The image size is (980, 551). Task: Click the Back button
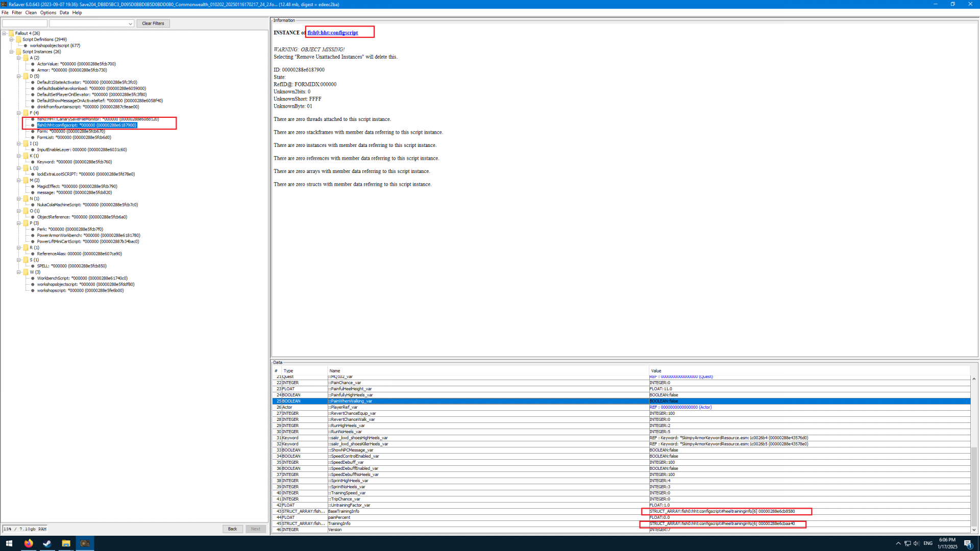click(232, 529)
